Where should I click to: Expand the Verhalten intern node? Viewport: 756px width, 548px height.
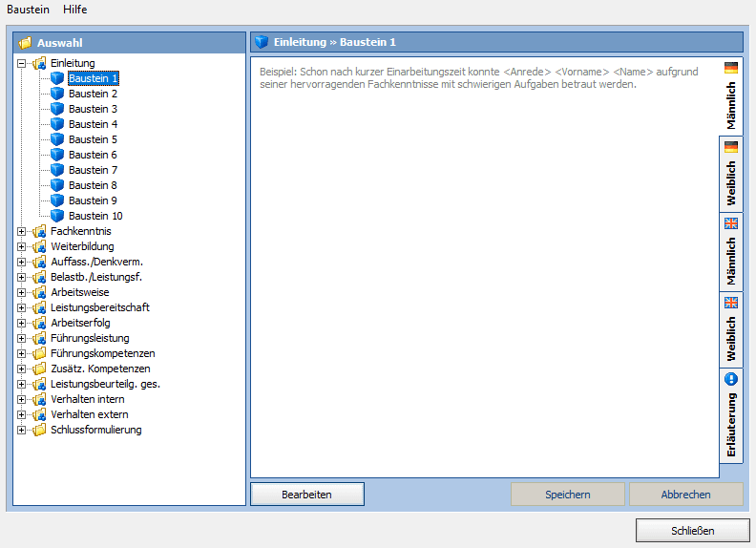[21, 399]
